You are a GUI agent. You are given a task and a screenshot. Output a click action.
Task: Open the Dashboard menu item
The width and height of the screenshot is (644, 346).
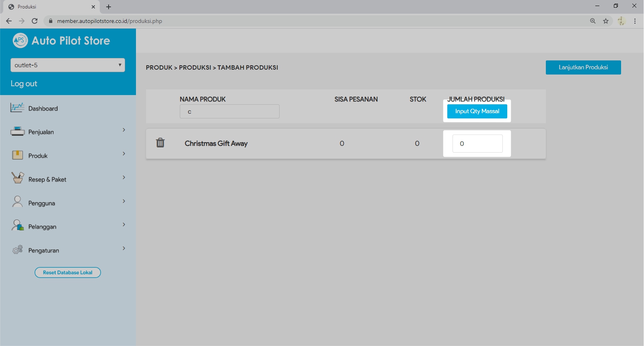click(x=43, y=109)
